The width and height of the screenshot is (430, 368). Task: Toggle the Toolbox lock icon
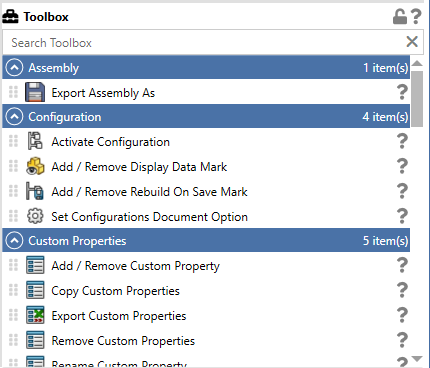400,16
